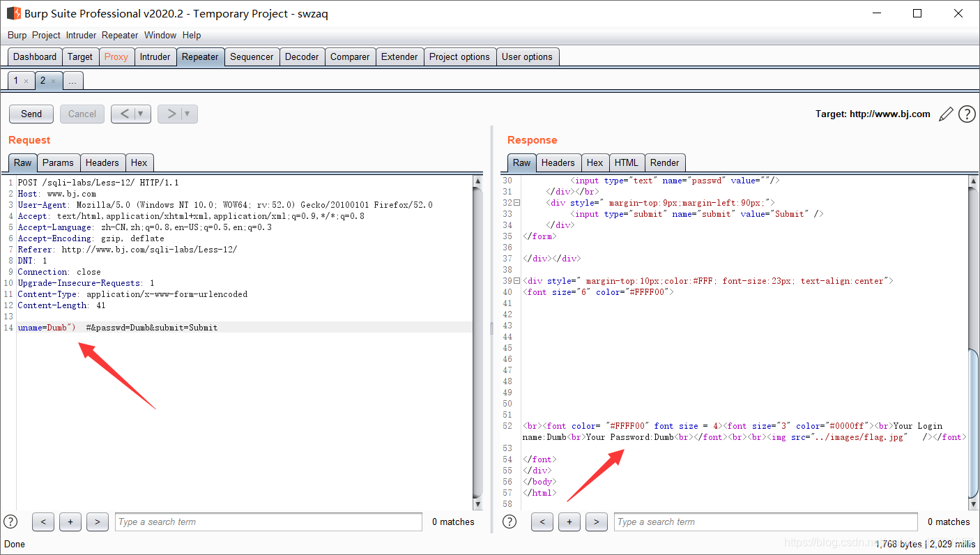Select the Repeater tool tab
980x555 pixels.
(x=200, y=57)
